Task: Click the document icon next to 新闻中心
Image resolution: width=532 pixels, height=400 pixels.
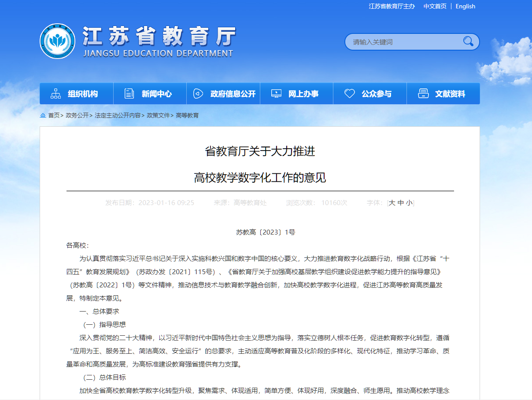Action: click(x=129, y=93)
